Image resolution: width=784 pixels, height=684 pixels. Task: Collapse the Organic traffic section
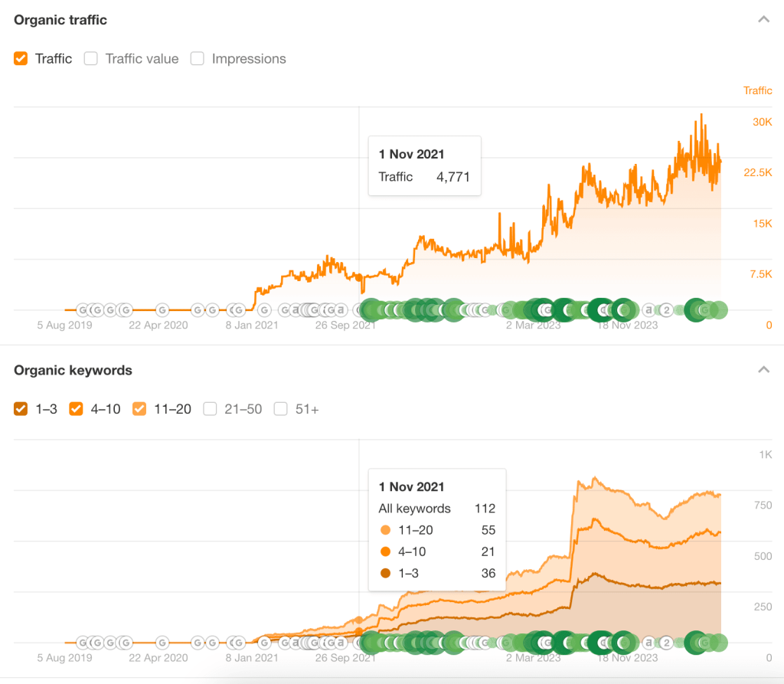[763, 20]
